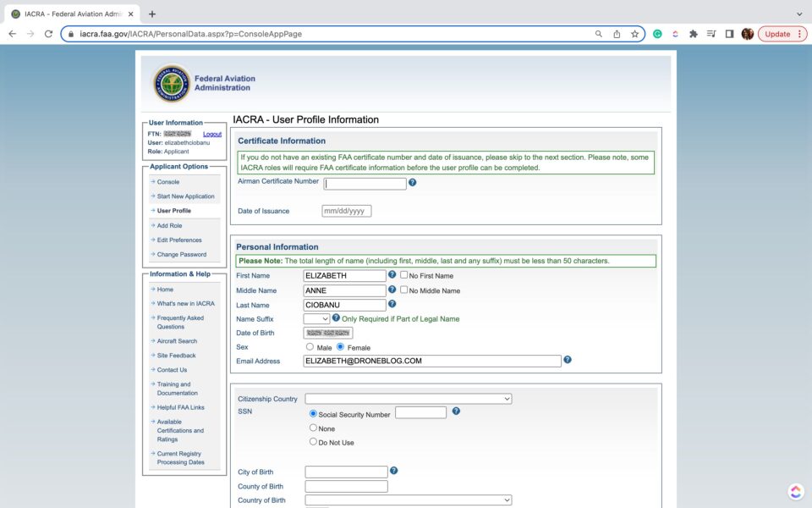
Task: Open the Country of Birth dropdown
Action: point(408,500)
